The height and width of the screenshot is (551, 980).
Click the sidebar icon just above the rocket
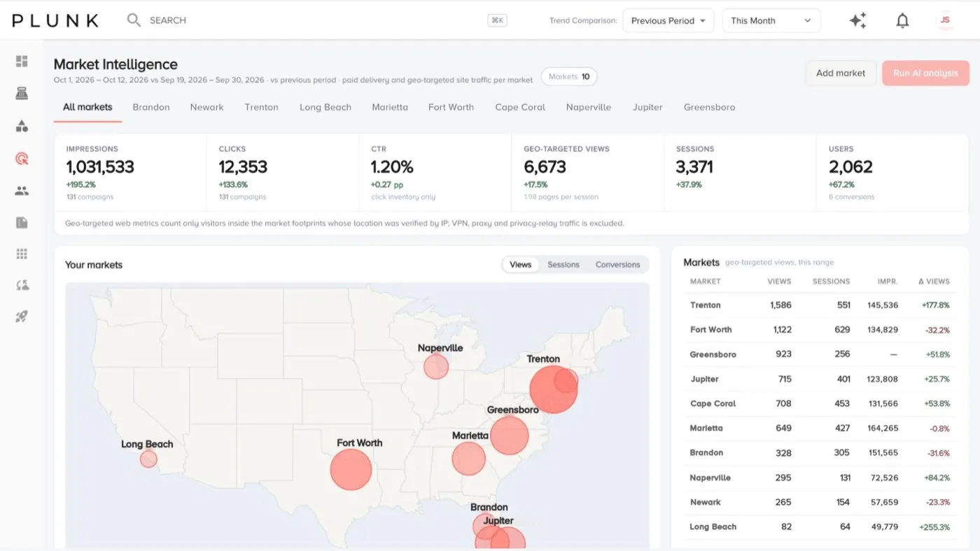click(x=22, y=285)
